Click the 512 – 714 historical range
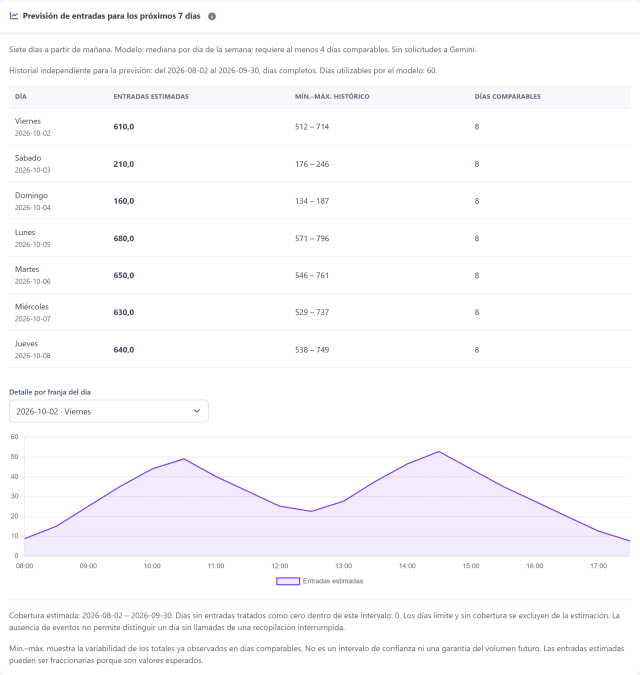This screenshot has height=675, width=640. pyautogui.click(x=312, y=127)
